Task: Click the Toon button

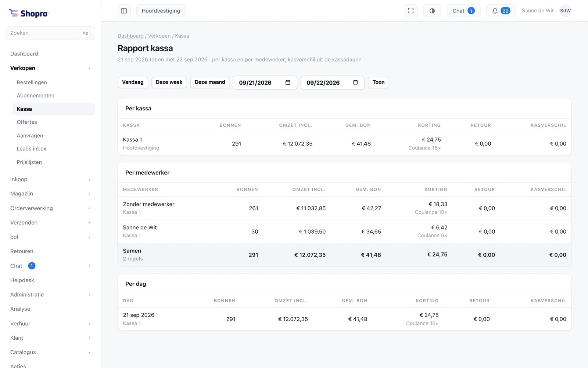Action: [x=379, y=82]
